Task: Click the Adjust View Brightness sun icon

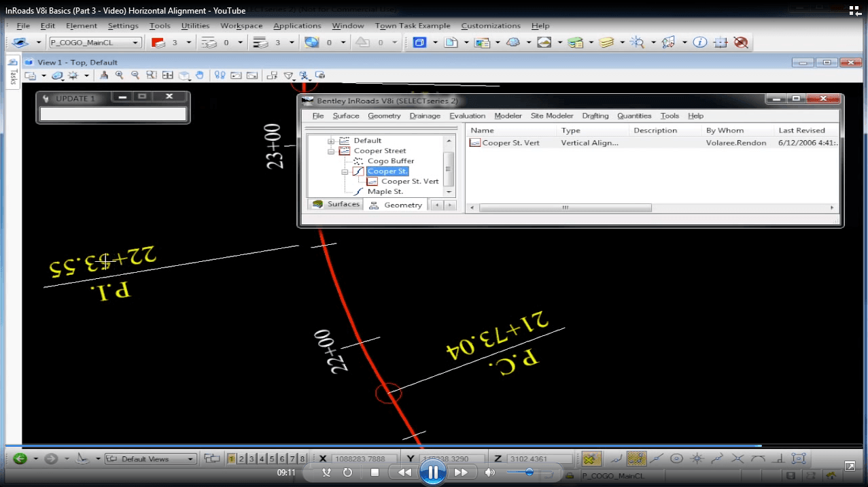Action: 73,75
